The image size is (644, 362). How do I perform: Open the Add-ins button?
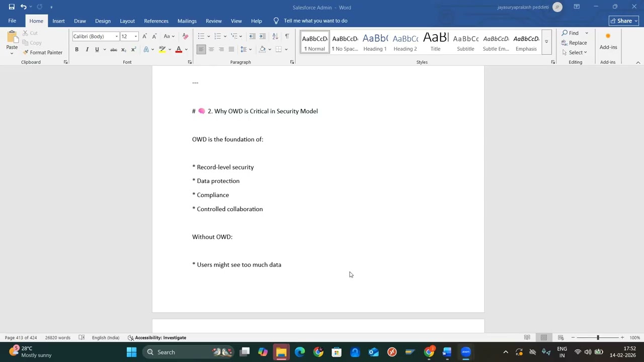608,41
